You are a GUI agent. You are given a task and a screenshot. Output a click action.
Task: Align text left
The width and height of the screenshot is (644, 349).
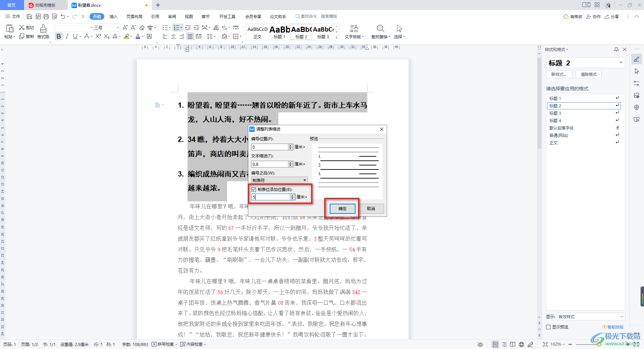click(165, 36)
